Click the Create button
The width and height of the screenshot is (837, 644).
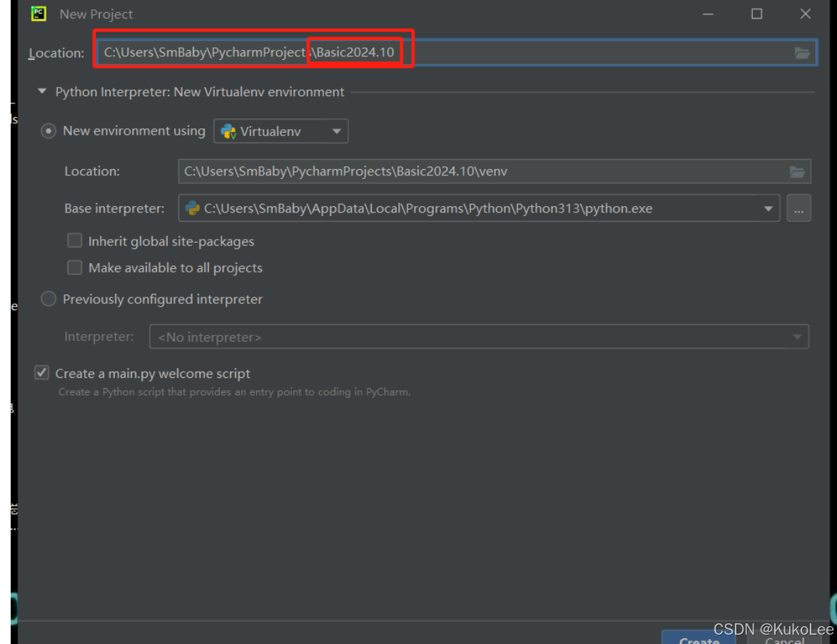(699, 638)
